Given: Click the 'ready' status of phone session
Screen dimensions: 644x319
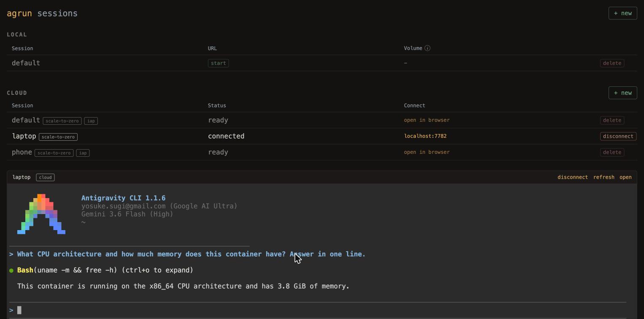Looking at the screenshot, I should tap(218, 152).
